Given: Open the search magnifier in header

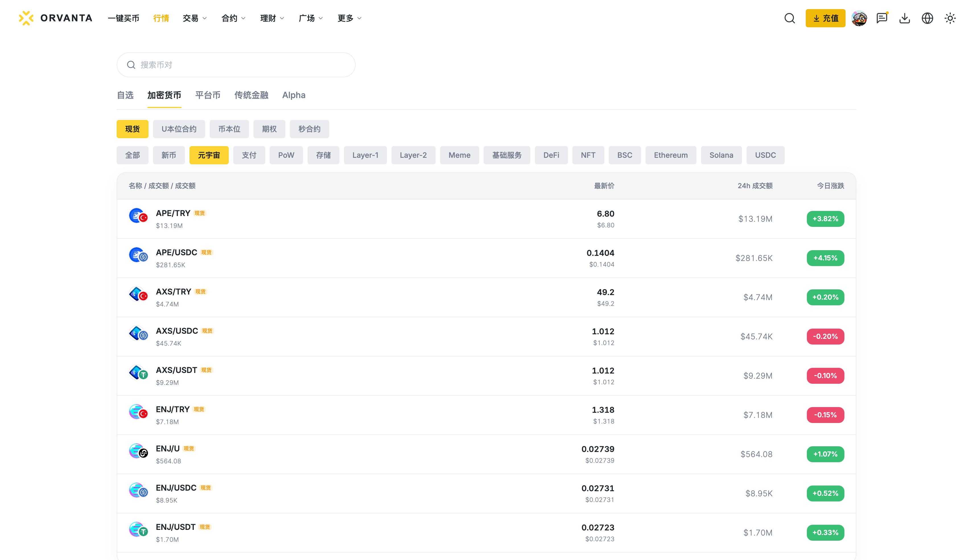Looking at the screenshot, I should pyautogui.click(x=789, y=18).
